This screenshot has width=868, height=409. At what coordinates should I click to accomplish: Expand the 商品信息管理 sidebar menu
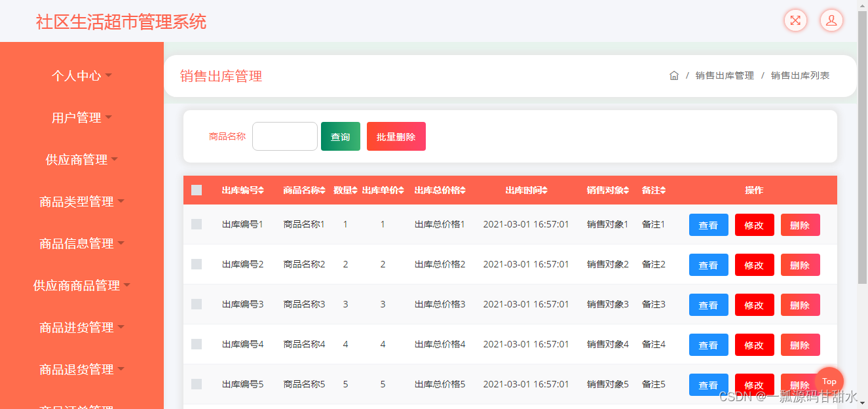[82, 243]
